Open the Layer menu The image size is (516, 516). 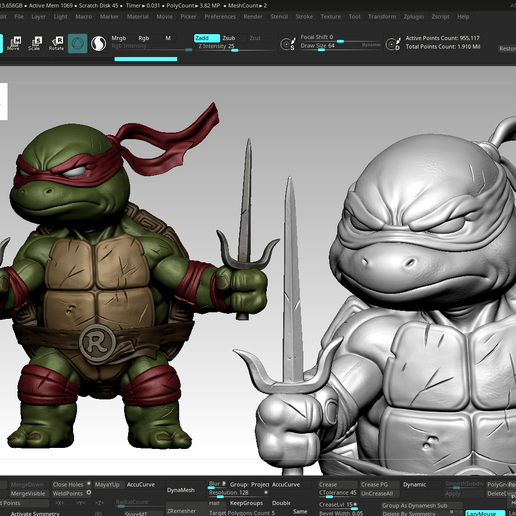click(39, 16)
